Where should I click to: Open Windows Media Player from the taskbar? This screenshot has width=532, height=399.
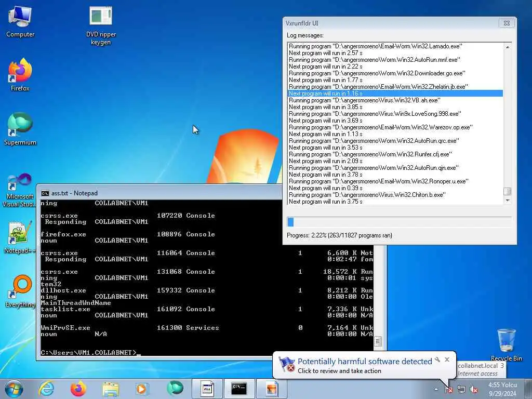click(x=142, y=389)
